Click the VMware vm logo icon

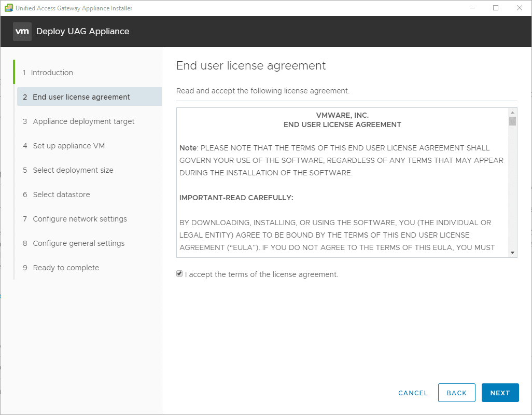(22, 32)
